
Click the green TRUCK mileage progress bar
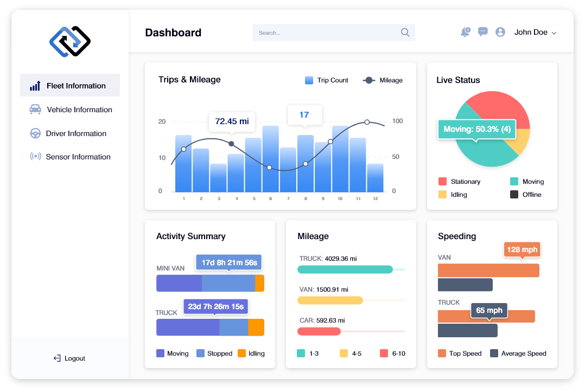click(345, 269)
